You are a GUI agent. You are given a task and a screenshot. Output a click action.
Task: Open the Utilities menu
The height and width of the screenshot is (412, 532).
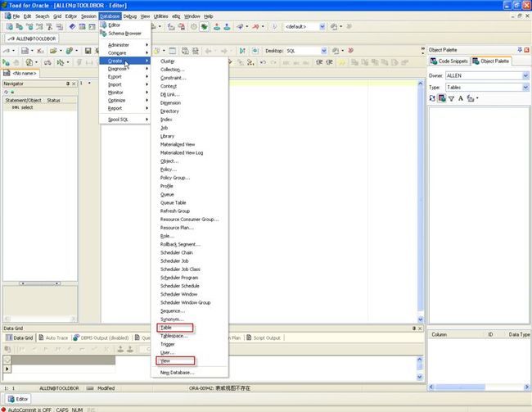[x=160, y=16]
